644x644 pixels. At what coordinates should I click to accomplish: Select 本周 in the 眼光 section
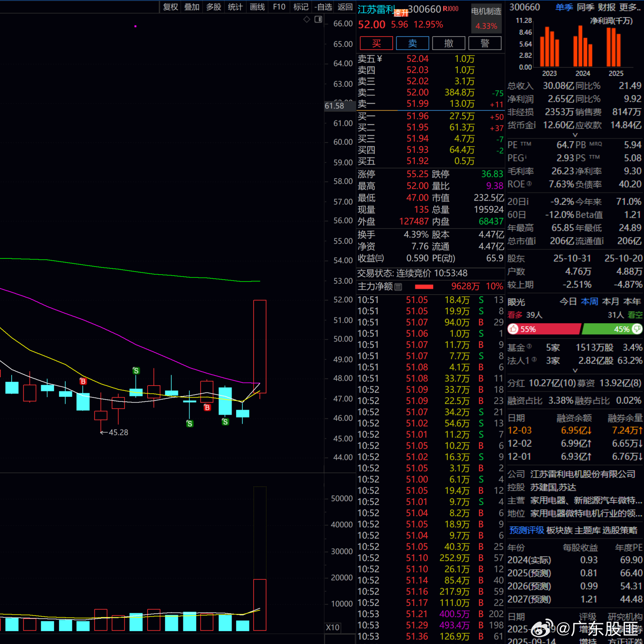pyautogui.click(x=590, y=301)
